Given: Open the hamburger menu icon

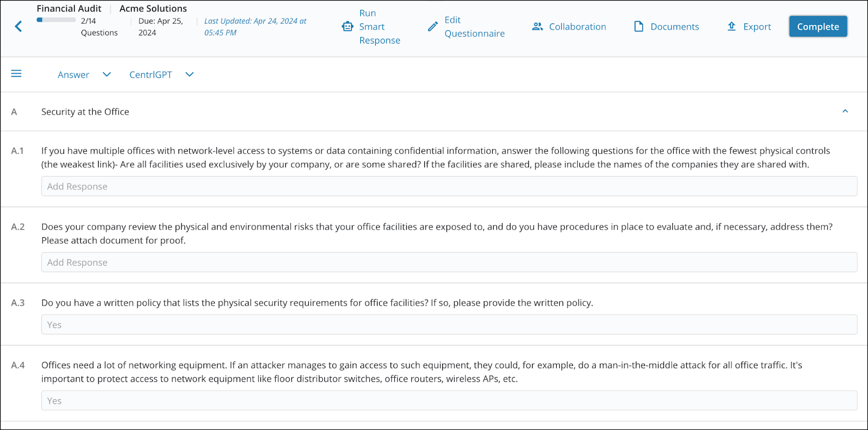Looking at the screenshot, I should 16,74.
